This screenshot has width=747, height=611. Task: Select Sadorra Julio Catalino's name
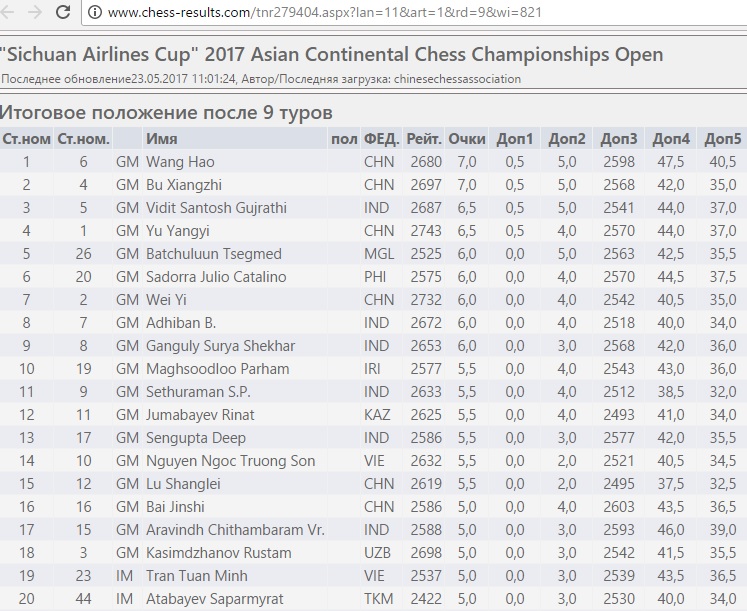coord(216,277)
